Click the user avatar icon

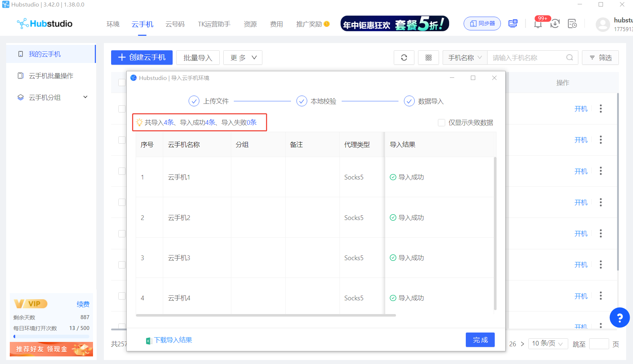click(603, 25)
